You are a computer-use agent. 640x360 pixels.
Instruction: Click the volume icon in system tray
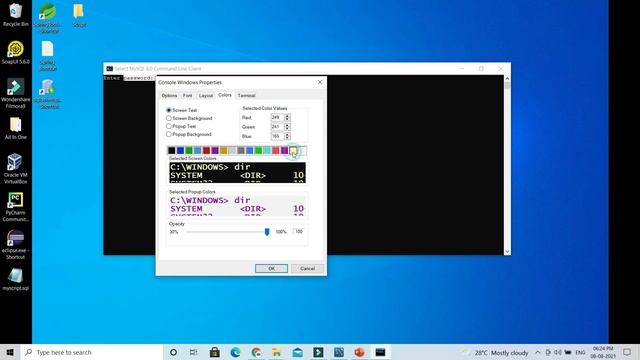pos(558,352)
